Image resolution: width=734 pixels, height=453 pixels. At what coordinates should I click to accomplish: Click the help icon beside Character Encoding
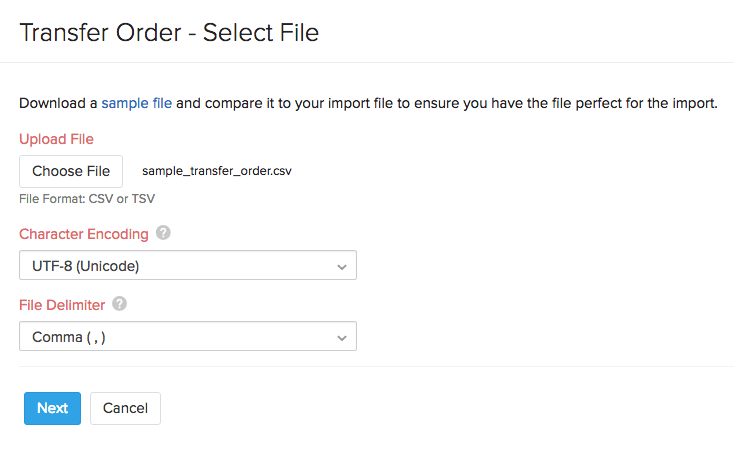click(x=163, y=234)
